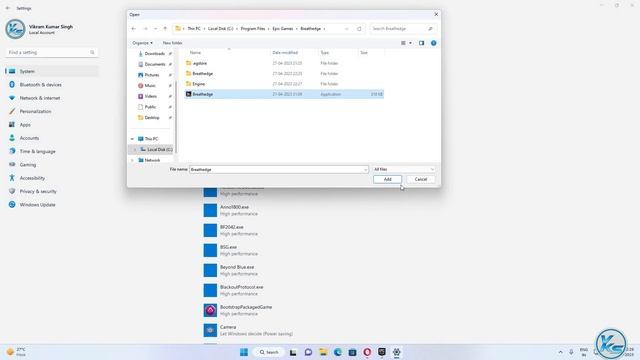
Task: Click taskbar Search box
Action: (x=269, y=352)
